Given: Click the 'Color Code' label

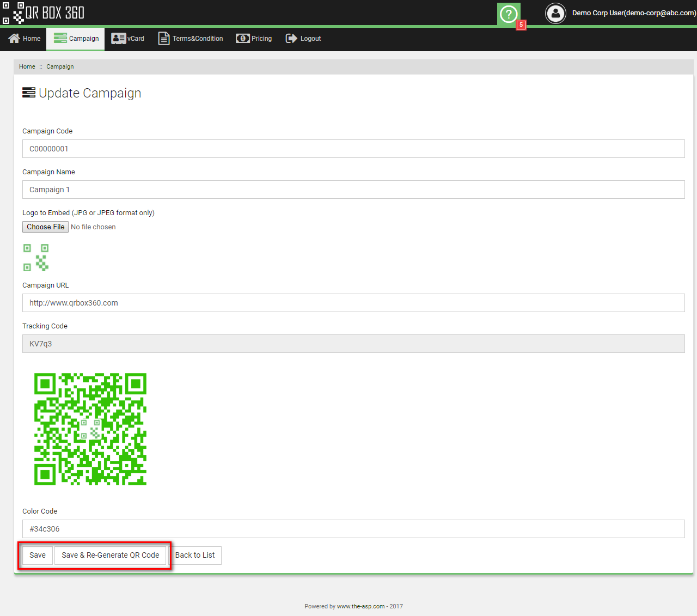Looking at the screenshot, I should [x=40, y=511].
